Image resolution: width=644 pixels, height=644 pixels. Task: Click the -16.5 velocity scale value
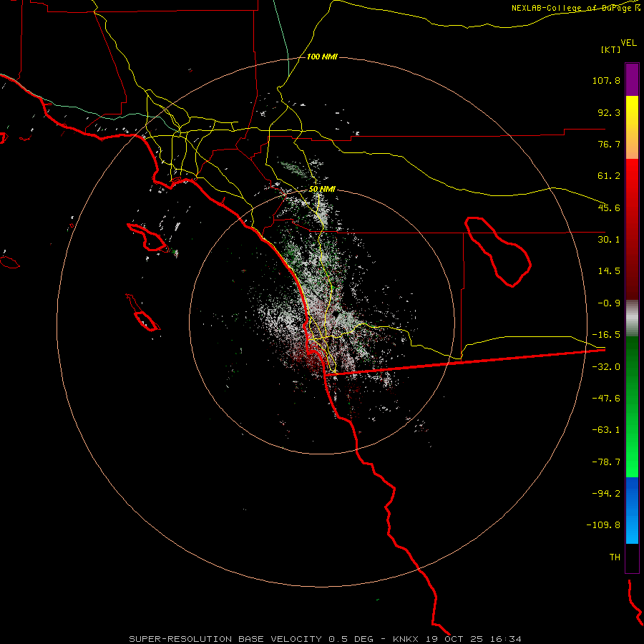coord(606,335)
